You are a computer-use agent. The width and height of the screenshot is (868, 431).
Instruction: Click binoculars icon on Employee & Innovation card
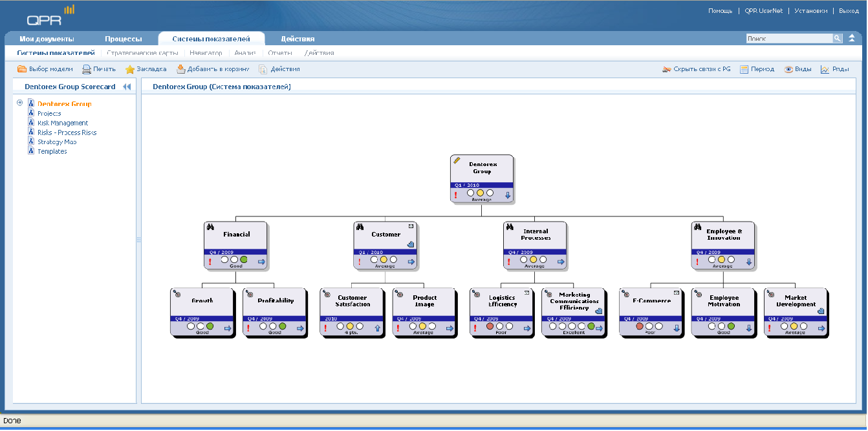pyautogui.click(x=697, y=227)
